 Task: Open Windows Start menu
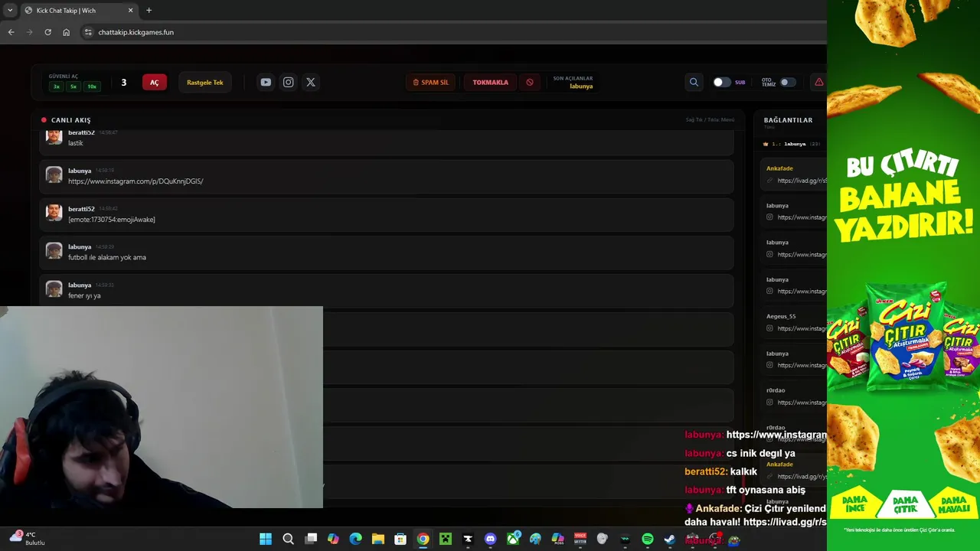[265, 539]
